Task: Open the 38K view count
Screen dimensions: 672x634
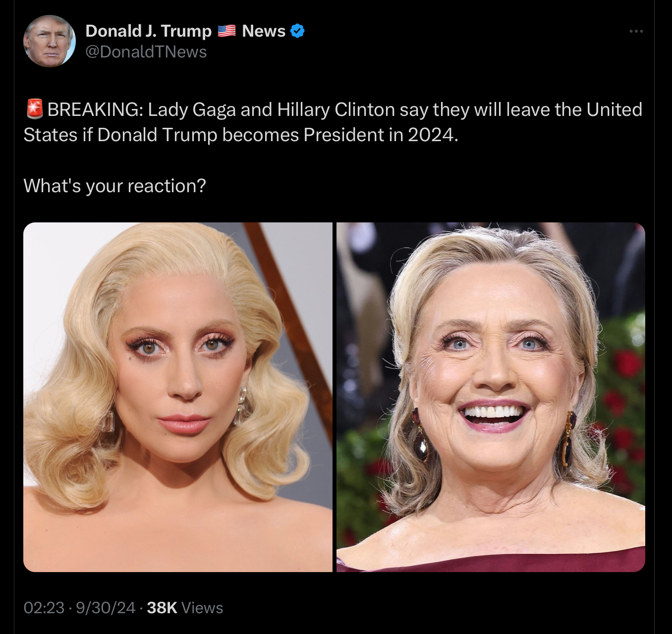Action: coord(162,608)
